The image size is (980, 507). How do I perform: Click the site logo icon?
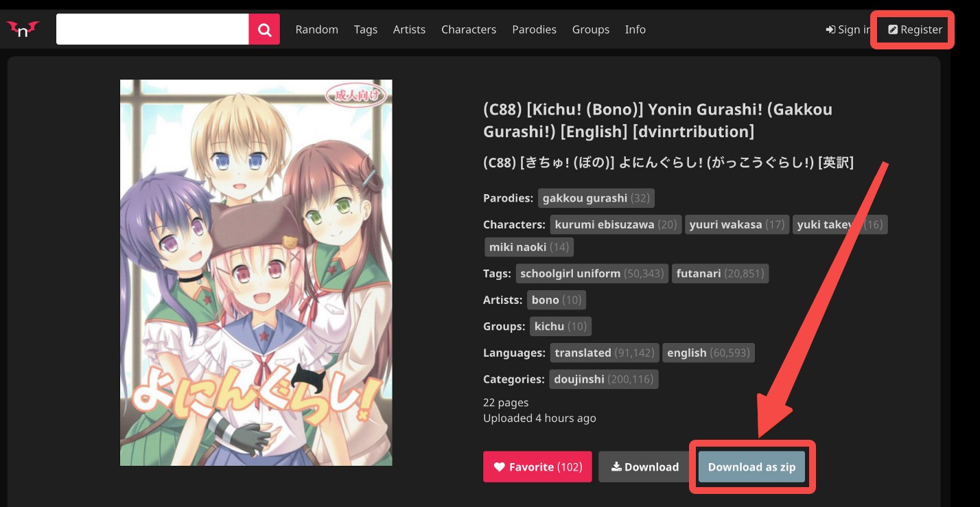[23, 30]
